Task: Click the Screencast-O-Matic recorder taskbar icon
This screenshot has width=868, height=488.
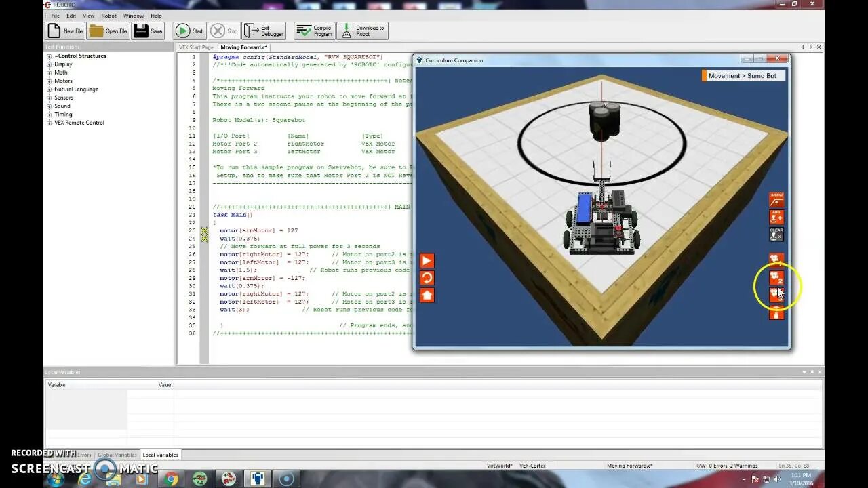Action: pos(287,479)
